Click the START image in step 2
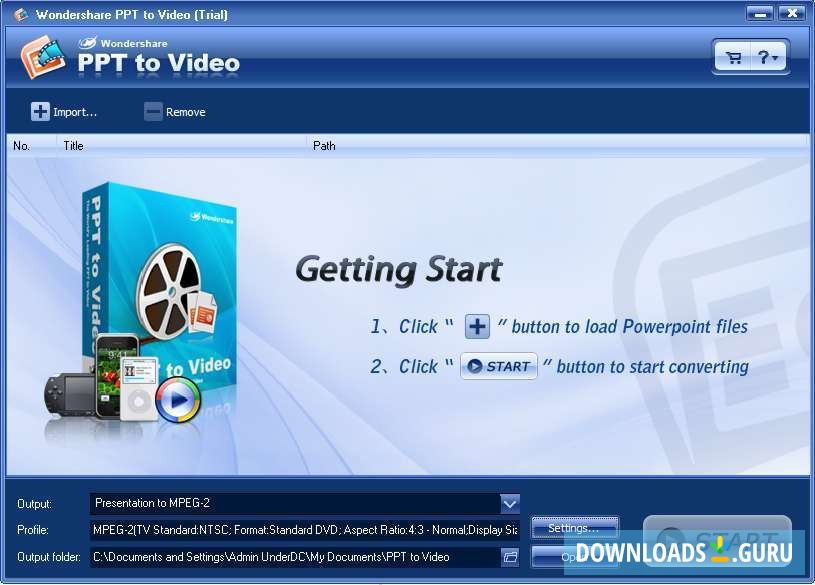This screenshot has height=585, width=815. click(498, 366)
